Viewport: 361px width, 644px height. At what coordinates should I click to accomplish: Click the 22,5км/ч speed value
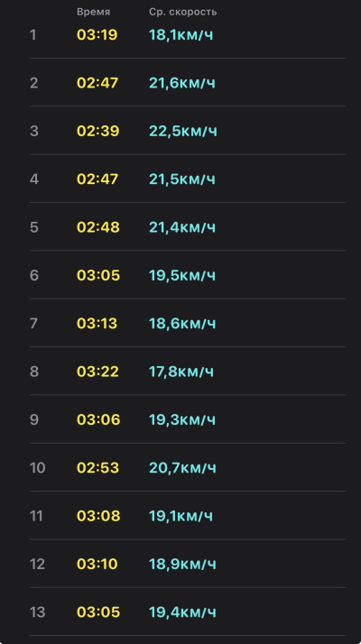[x=183, y=131]
